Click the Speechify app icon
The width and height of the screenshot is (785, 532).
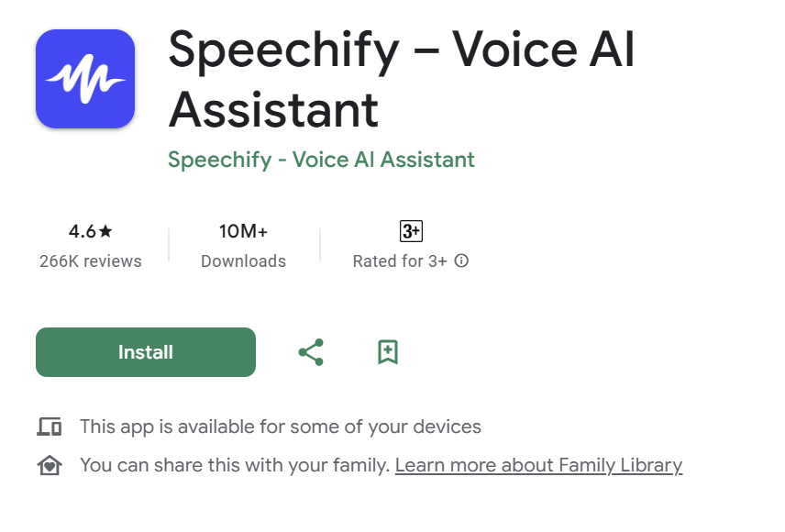pyautogui.click(x=85, y=79)
